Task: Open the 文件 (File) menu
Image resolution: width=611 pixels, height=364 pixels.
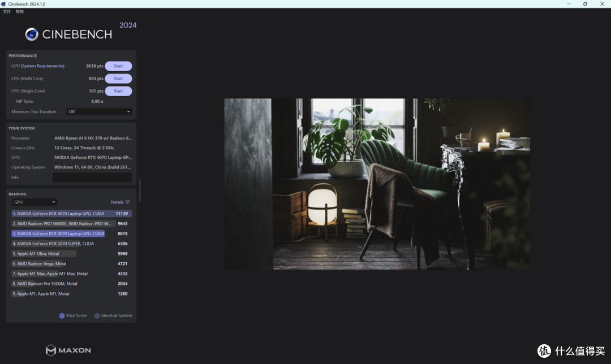Action: click(7, 12)
